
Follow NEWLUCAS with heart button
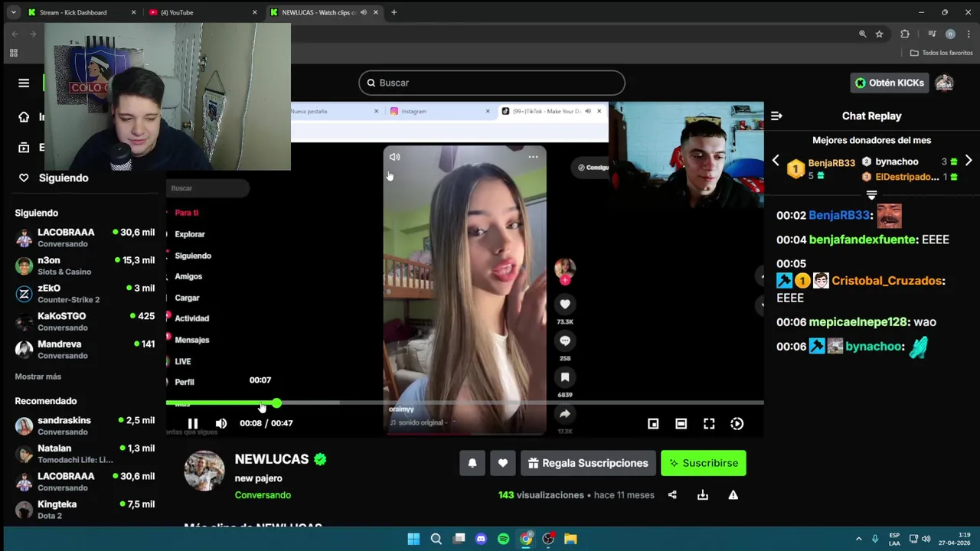click(503, 463)
